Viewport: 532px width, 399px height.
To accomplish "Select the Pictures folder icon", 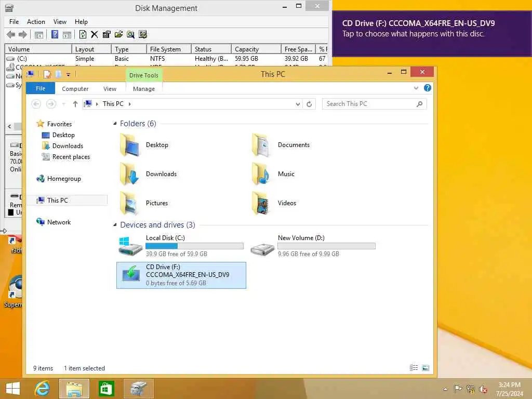I will [129, 203].
